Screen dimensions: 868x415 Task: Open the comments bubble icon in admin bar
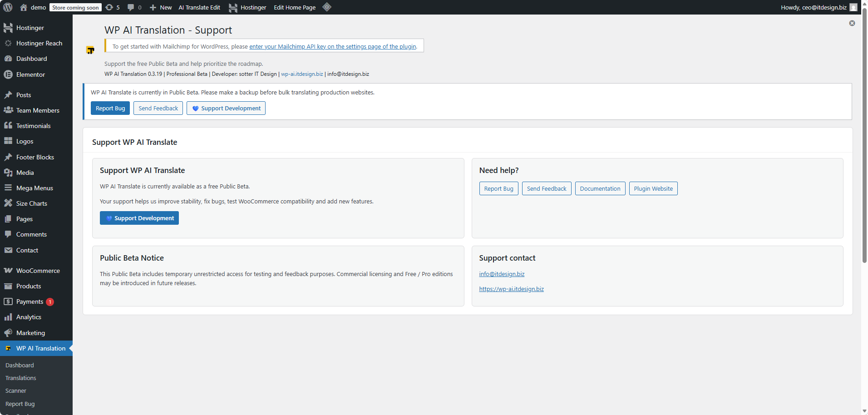click(x=131, y=7)
